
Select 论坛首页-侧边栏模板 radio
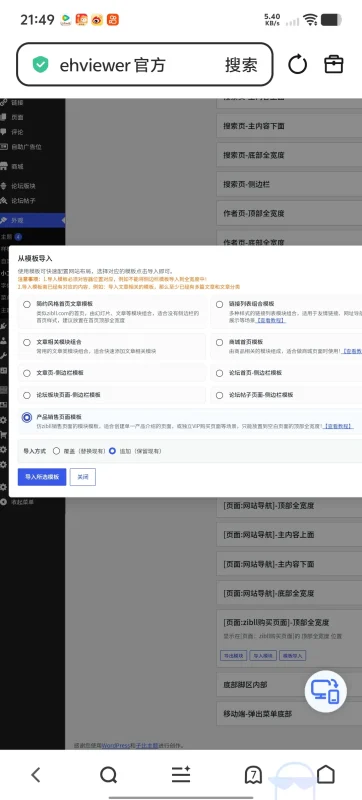point(219,373)
